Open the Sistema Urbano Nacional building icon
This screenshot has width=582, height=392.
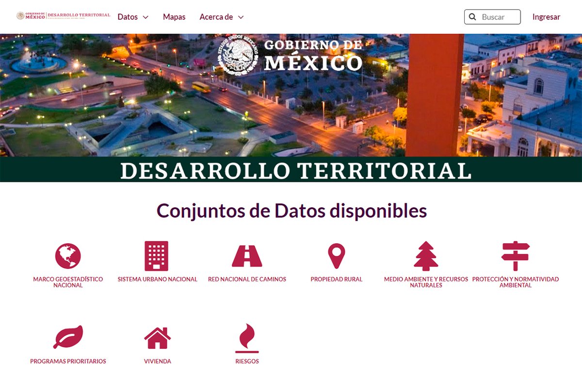[x=157, y=256]
